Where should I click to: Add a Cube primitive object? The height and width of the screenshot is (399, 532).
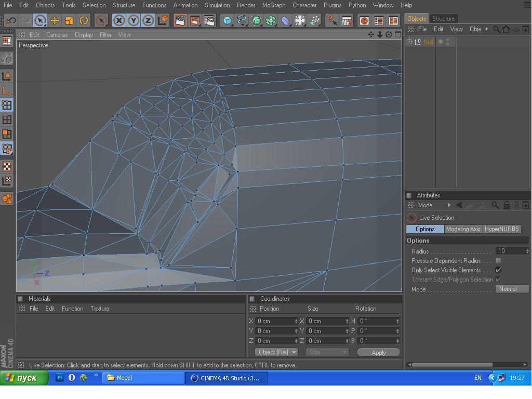click(227, 21)
